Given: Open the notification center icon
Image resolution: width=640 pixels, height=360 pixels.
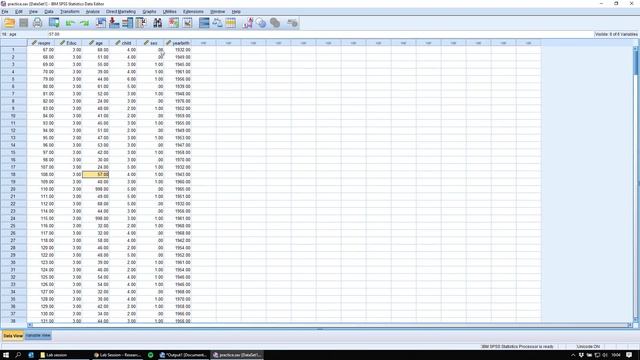Looking at the screenshot, I should point(630,355).
